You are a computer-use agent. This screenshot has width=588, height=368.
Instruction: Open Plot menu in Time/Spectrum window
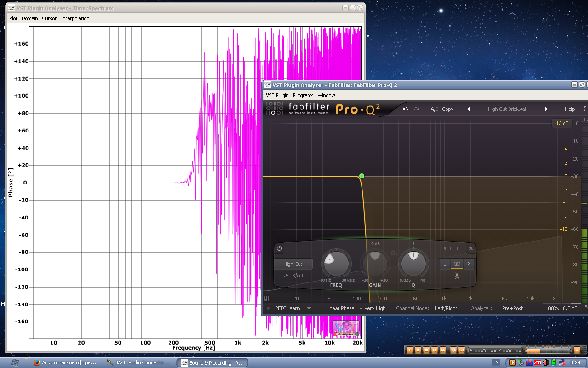13,18
